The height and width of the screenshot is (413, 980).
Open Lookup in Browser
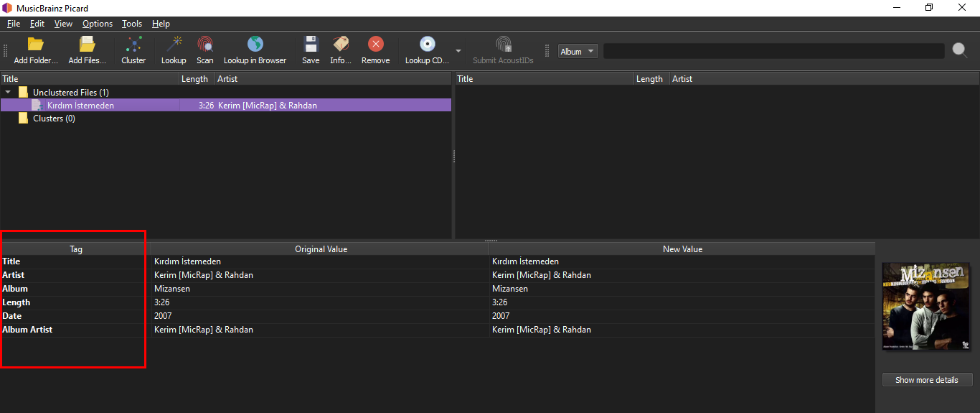[255, 45]
